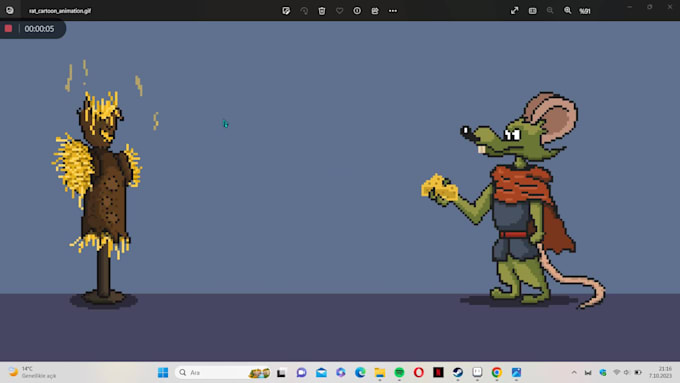The height and width of the screenshot is (383, 680).
Task: Switch to the Photos app on the taskbar
Action: pos(516,373)
